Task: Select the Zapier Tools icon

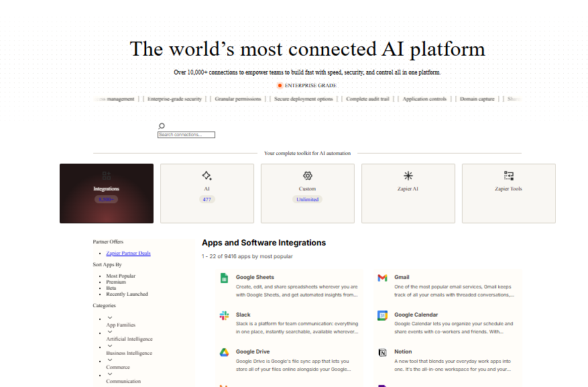Action: tap(508, 175)
